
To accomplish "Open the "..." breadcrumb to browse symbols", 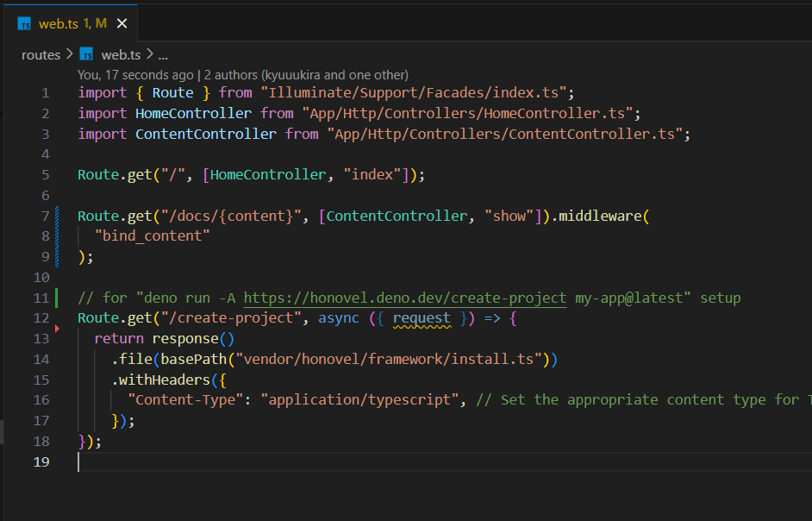I will click(162, 53).
